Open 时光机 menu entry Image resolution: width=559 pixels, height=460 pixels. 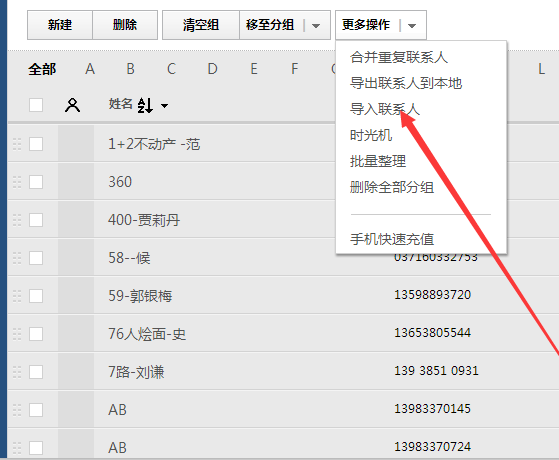point(371,135)
